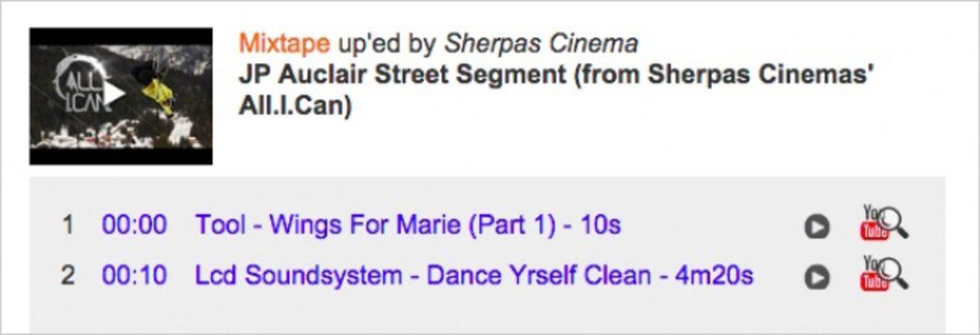
Task: Click track number 2 in the tracklist
Action: pyautogui.click(x=68, y=275)
